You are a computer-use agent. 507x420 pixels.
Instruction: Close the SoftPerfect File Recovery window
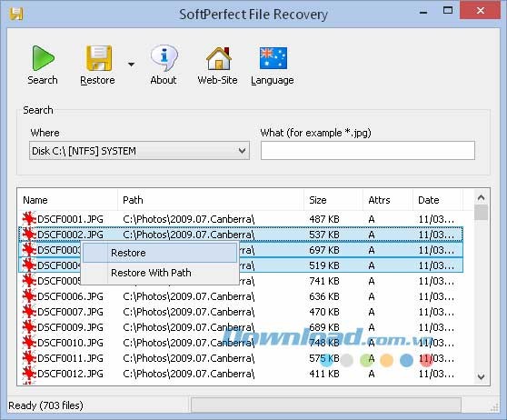pyautogui.click(x=481, y=11)
